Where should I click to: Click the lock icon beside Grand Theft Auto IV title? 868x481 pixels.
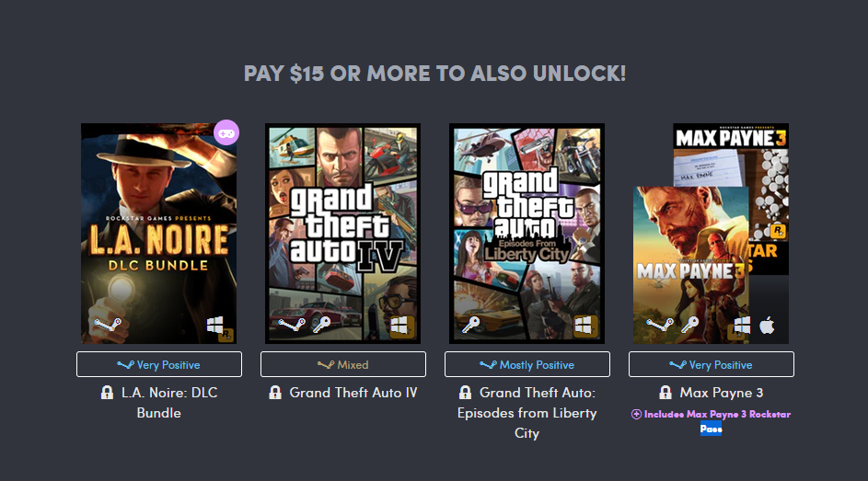click(x=275, y=393)
